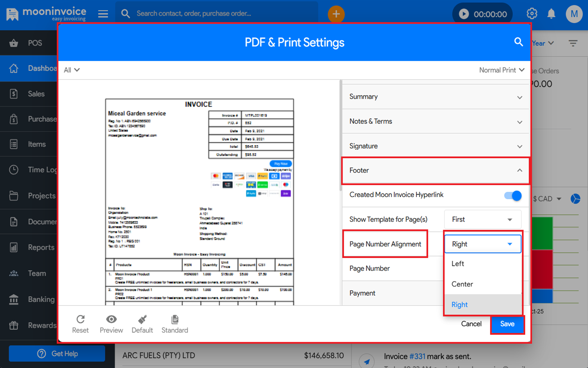
Task: Click the orange plus add button
Action: [x=336, y=14]
